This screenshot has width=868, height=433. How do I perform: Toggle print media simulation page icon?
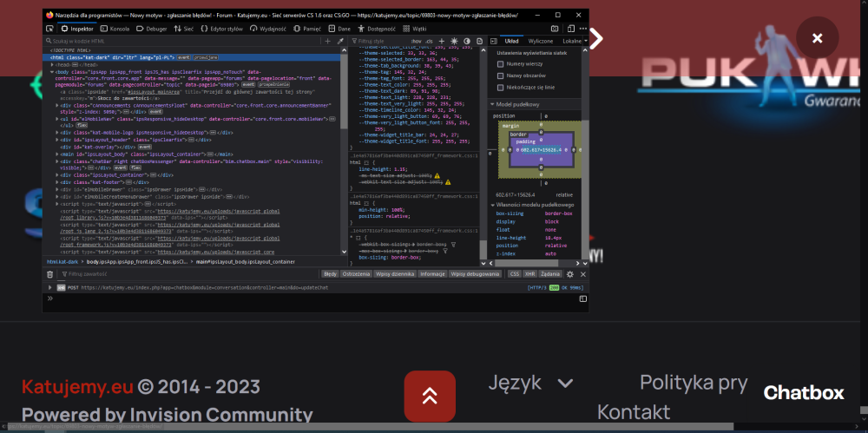coord(478,41)
